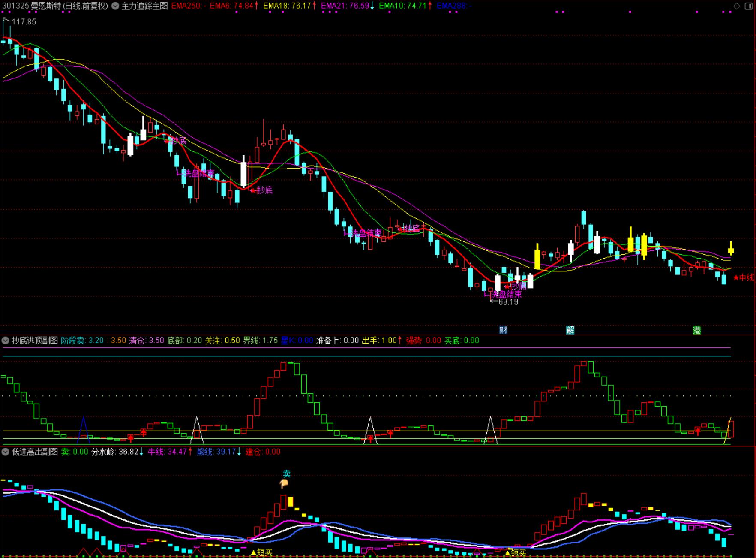Click the 117.85 high price label
756x558 pixels.
pyautogui.click(x=24, y=22)
